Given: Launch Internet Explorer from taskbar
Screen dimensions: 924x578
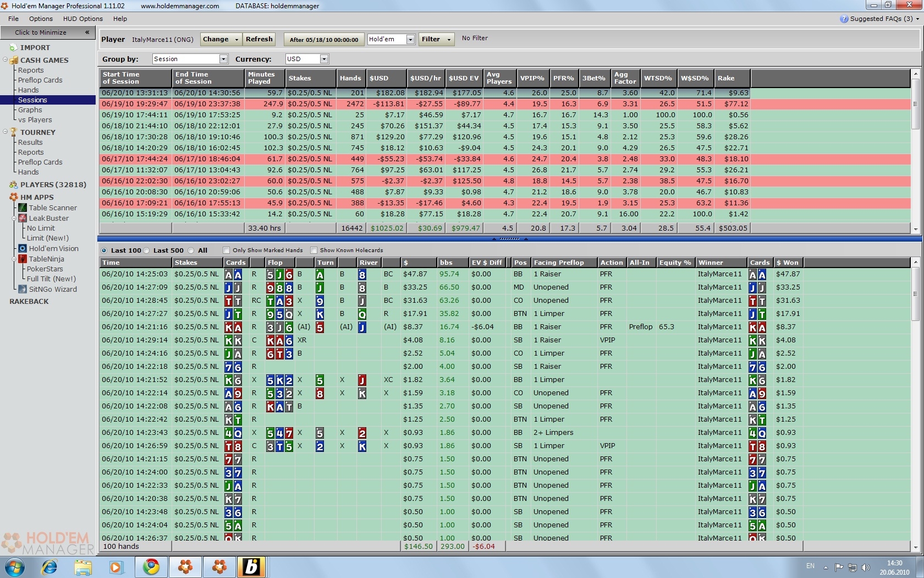Looking at the screenshot, I should click(x=50, y=567).
